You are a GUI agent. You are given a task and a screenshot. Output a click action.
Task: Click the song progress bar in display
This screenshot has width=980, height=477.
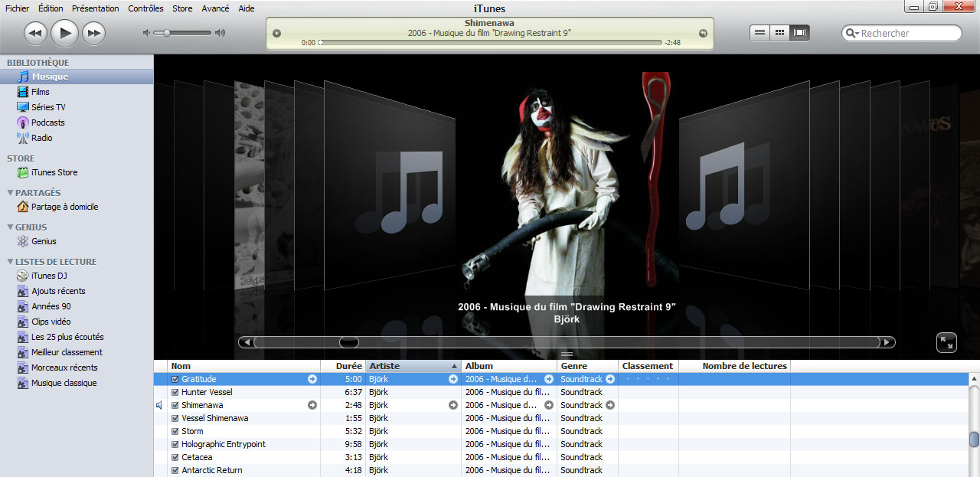tap(490, 43)
